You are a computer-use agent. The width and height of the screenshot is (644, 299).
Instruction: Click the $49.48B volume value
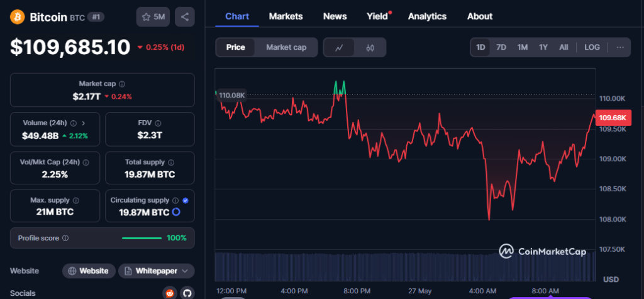tap(40, 136)
